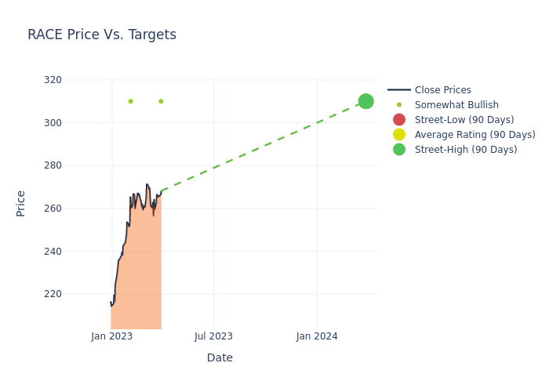Screen dimensions: 549x392
Task: Toggle the Street-Low (90 Days) legend label
Action: click(464, 120)
